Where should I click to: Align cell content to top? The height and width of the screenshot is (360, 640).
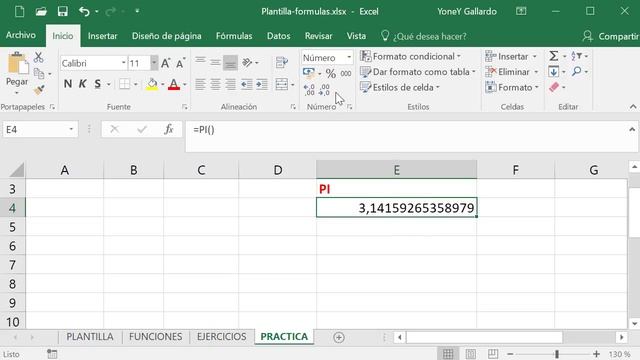coord(200,62)
